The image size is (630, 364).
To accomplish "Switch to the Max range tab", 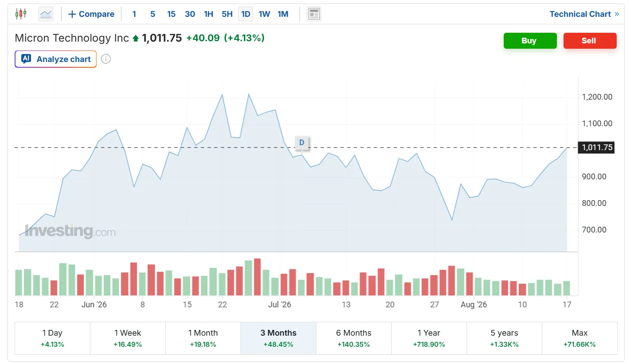I will (x=579, y=338).
